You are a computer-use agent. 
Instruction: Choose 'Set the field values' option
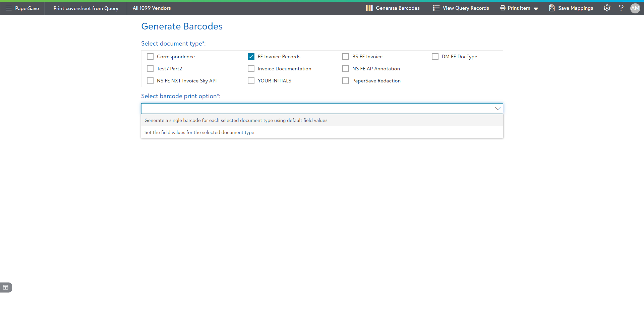199,132
